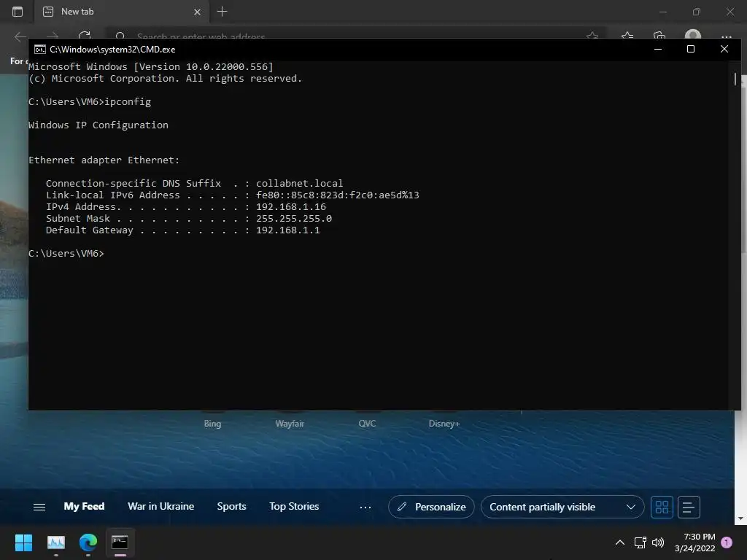
Task: Click the Edge back arrow
Action: pos(20,36)
